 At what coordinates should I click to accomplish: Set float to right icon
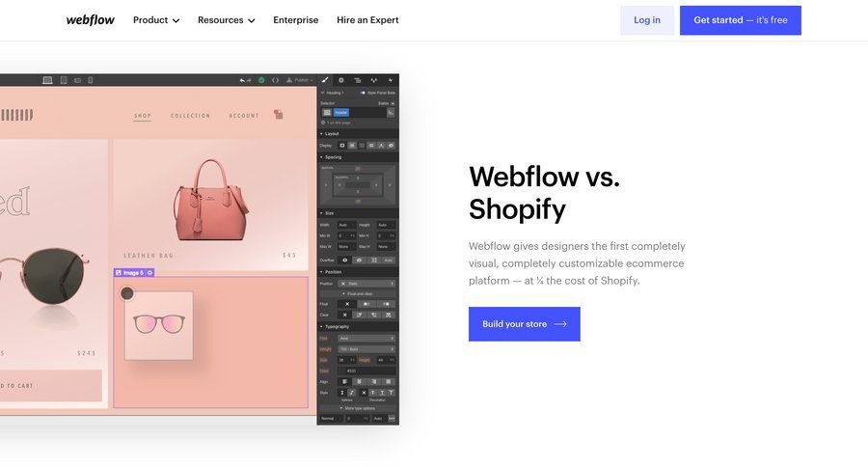point(386,304)
